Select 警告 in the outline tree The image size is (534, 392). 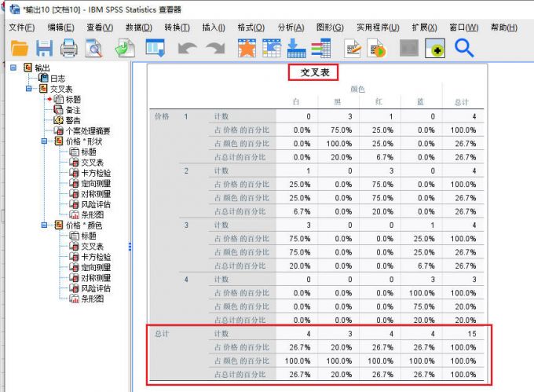point(73,120)
